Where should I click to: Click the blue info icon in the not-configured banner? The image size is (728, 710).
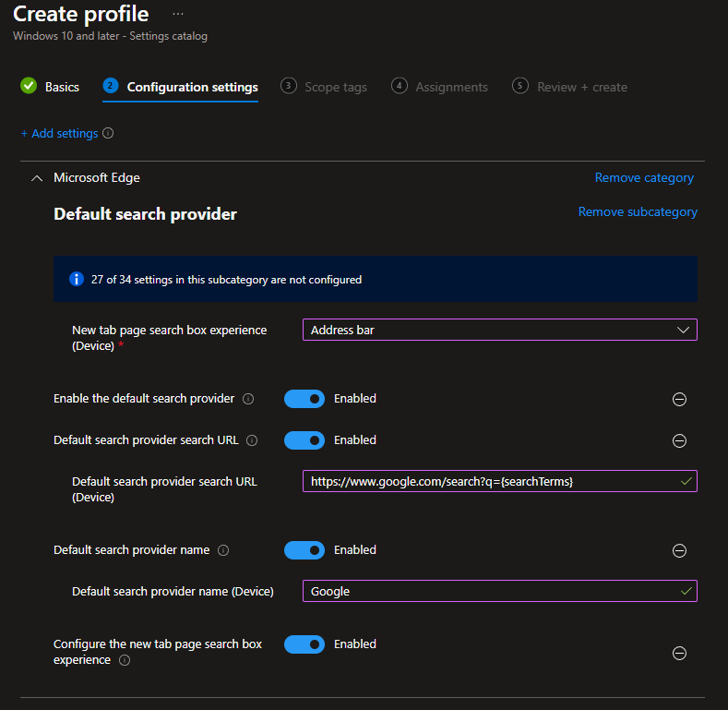click(77, 279)
